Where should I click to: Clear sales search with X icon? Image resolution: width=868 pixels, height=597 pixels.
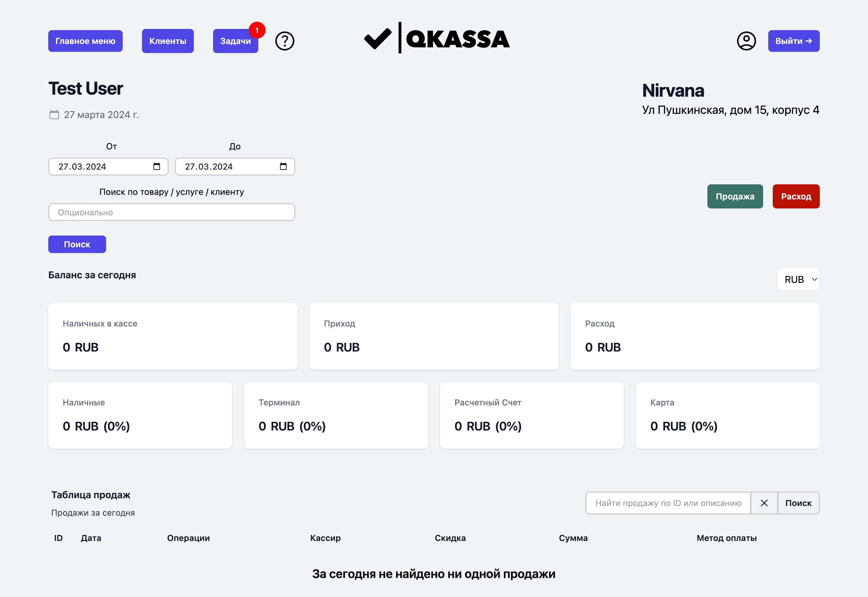764,503
